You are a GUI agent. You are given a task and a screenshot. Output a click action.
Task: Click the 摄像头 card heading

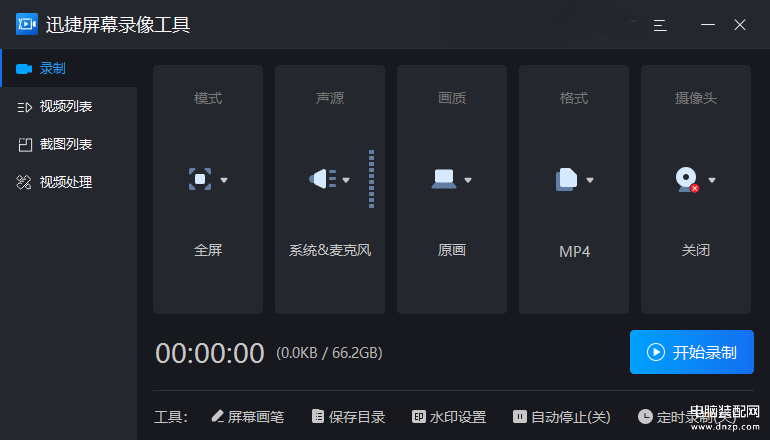point(696,98)
